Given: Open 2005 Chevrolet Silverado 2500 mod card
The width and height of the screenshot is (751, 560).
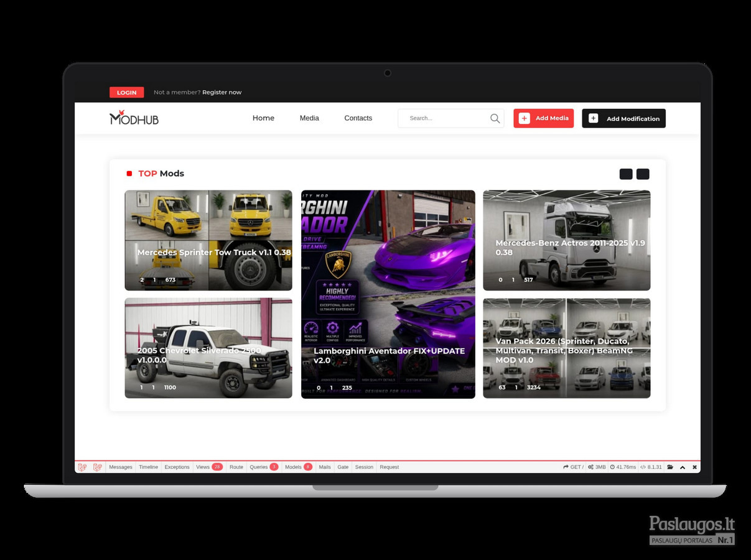Looking at the screenshot, I should pos(208,348).
